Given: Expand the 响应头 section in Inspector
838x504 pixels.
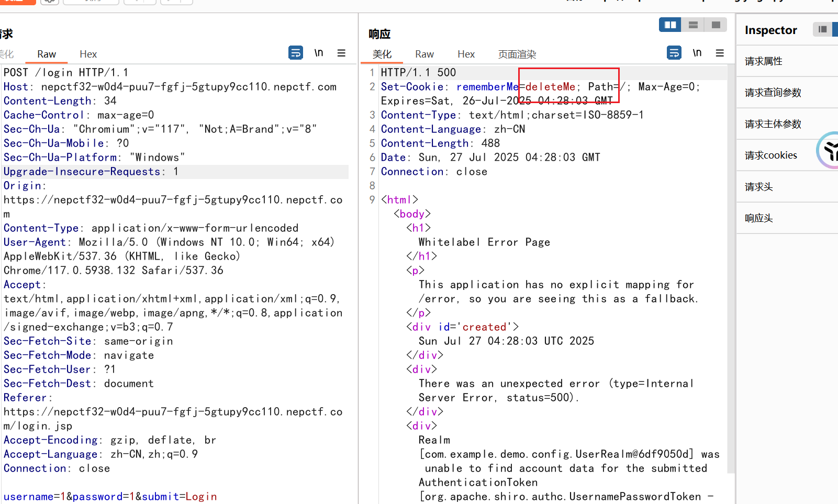Looking at the screenshot, I should pos(759,218).
